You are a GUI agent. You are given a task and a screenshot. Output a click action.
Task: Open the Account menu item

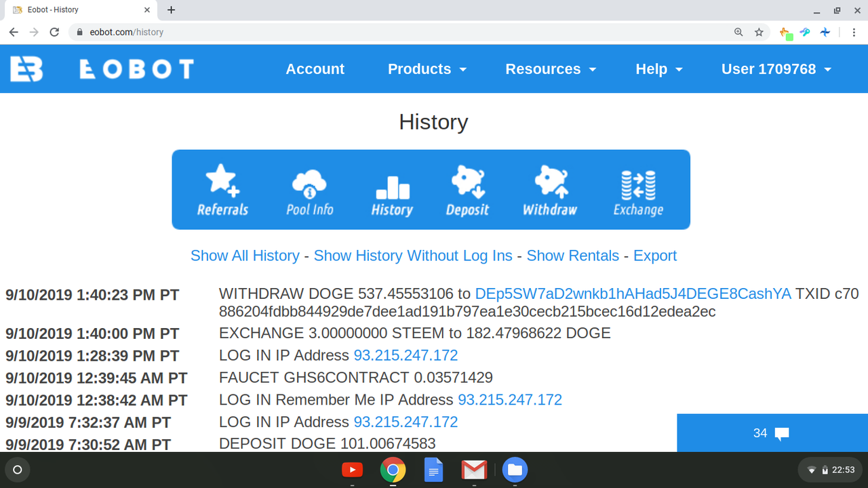(315, 69)
